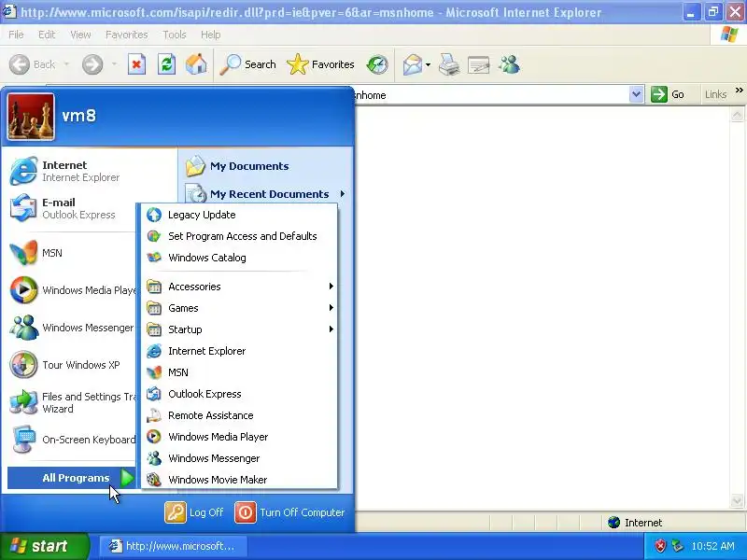Open Windows Media Player in the left column
The width and height of the screenshot is (747, 560).
(72, 290)
